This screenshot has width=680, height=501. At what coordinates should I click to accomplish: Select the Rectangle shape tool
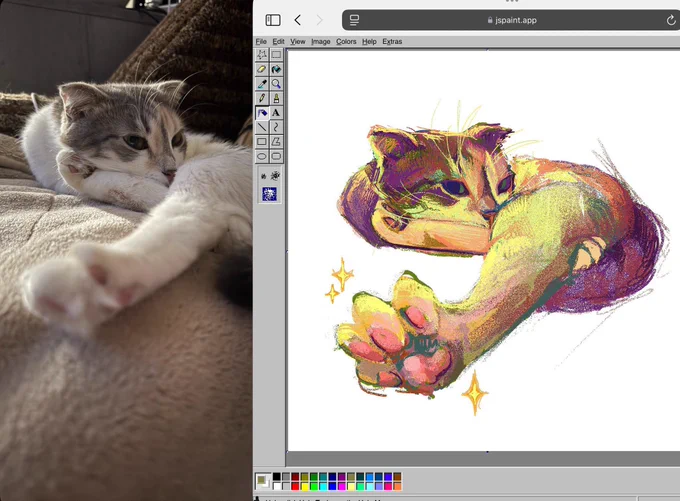(262, 142)
